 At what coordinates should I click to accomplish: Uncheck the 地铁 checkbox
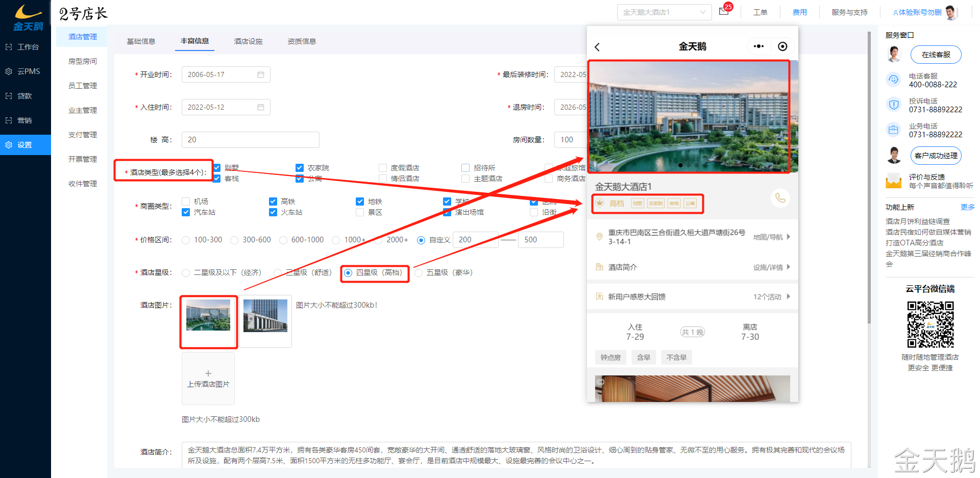pyautogui.click(x=360, y=202)
